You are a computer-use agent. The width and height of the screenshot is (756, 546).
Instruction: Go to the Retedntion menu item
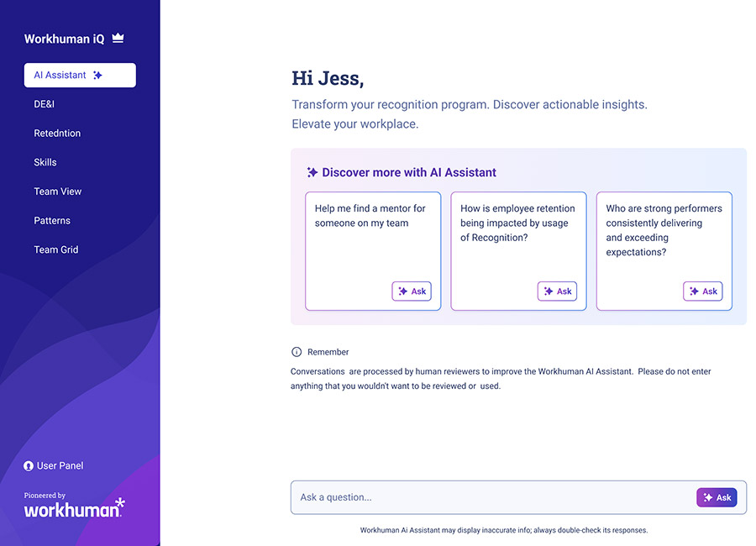57,134
